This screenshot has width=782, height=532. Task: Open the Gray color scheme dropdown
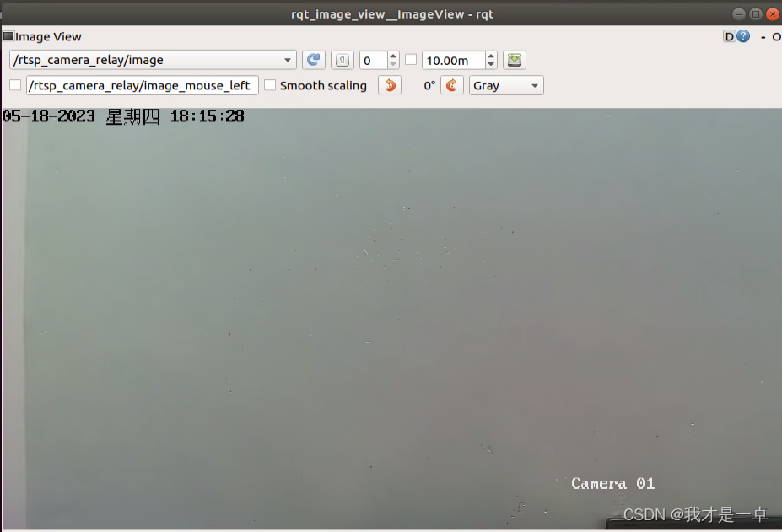506,85
